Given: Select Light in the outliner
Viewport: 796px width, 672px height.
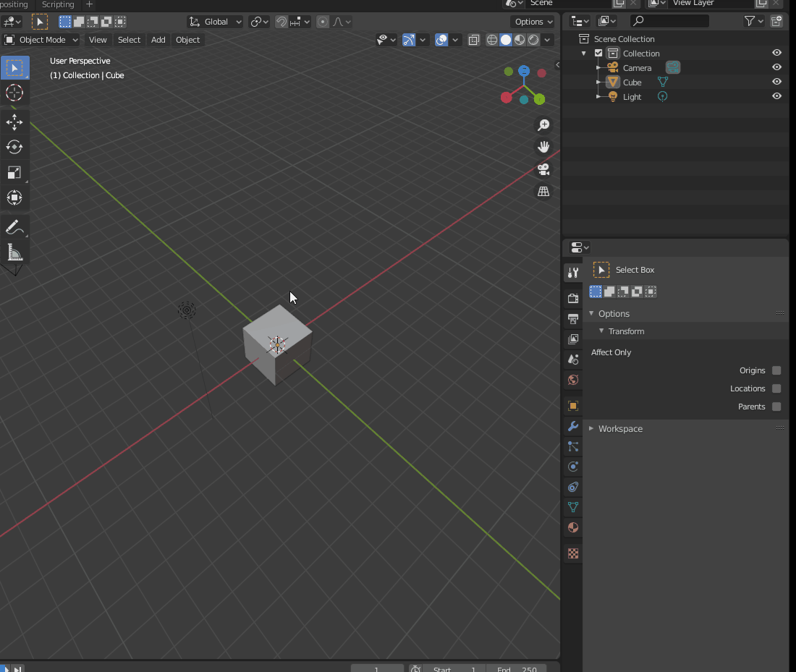Looking at the screenshot, I should coord(632,97).
